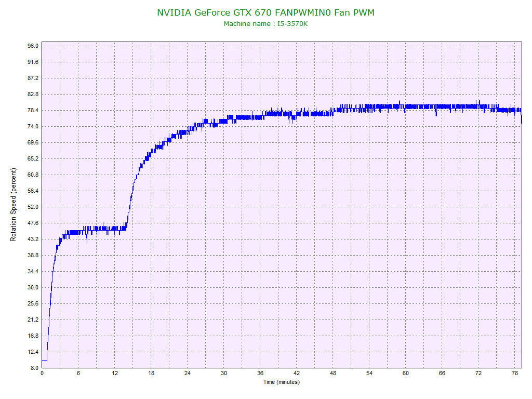The width and height of the screenshot is (532, 399).
Task: Click the x-axis tick label 6
Action: pos(78,374)
